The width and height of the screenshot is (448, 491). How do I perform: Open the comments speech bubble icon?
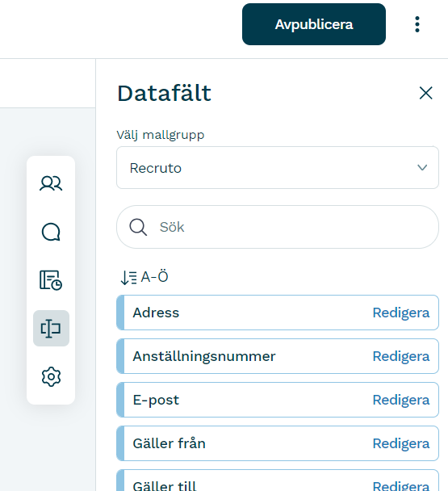[x=51, y=232]
